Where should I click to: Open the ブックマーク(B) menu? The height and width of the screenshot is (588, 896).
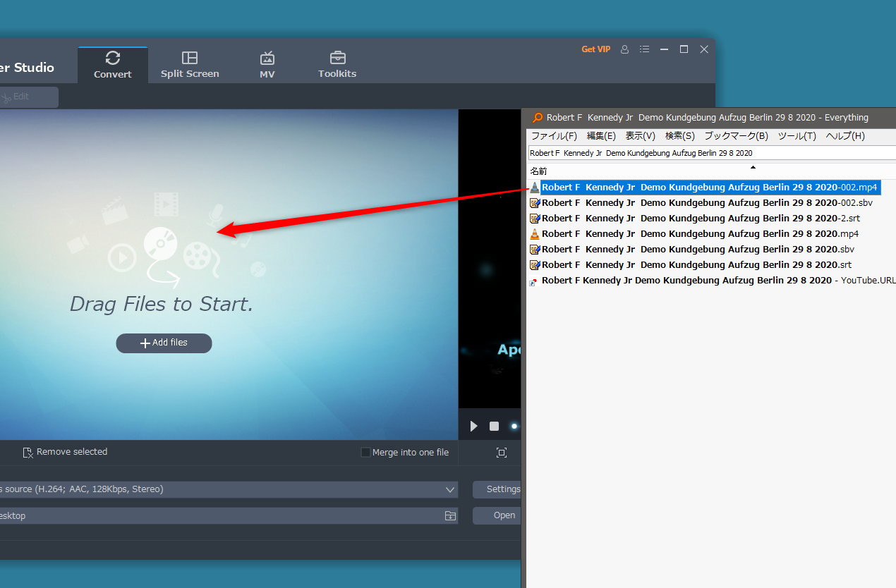click(736, 136)
